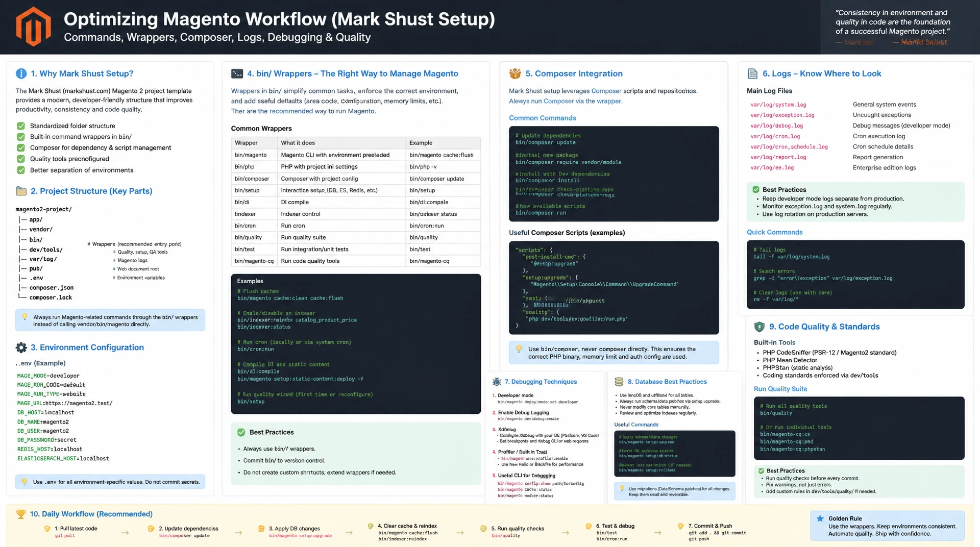The image size is (980, 547).
Task: Click the star icon beside Golden Rule
Action: (x=820, y=518)
